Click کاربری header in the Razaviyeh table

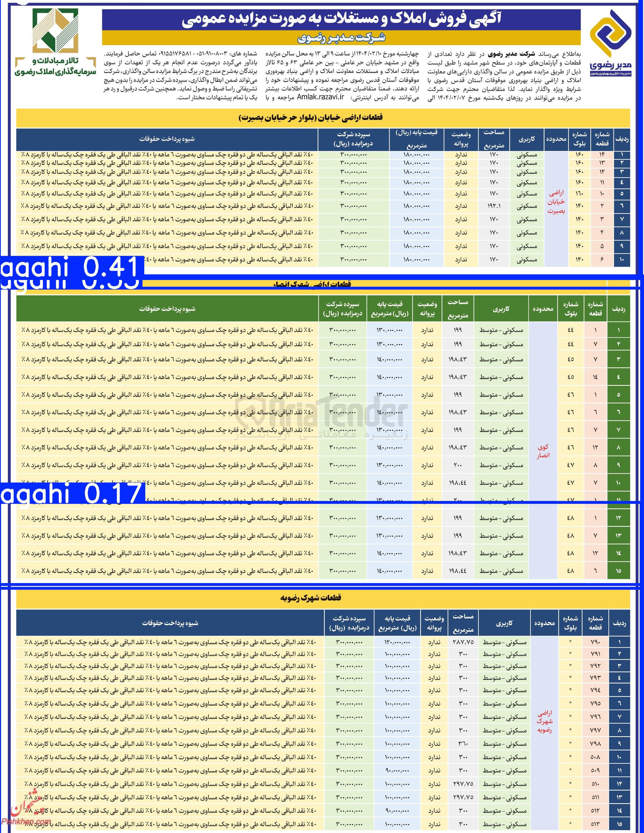click(504, 623)
